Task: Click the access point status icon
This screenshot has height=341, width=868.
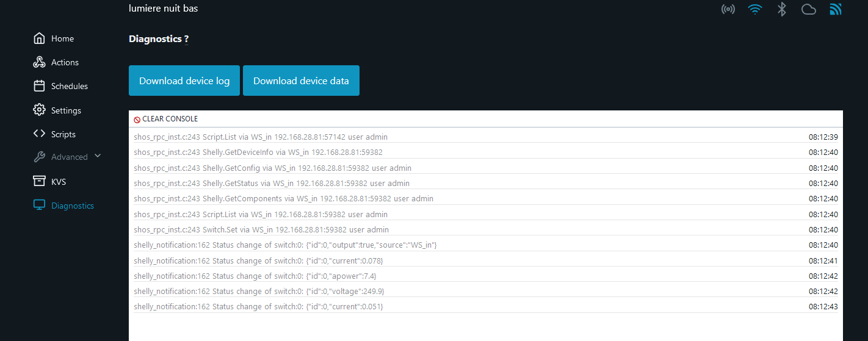Action: point(728,9)
